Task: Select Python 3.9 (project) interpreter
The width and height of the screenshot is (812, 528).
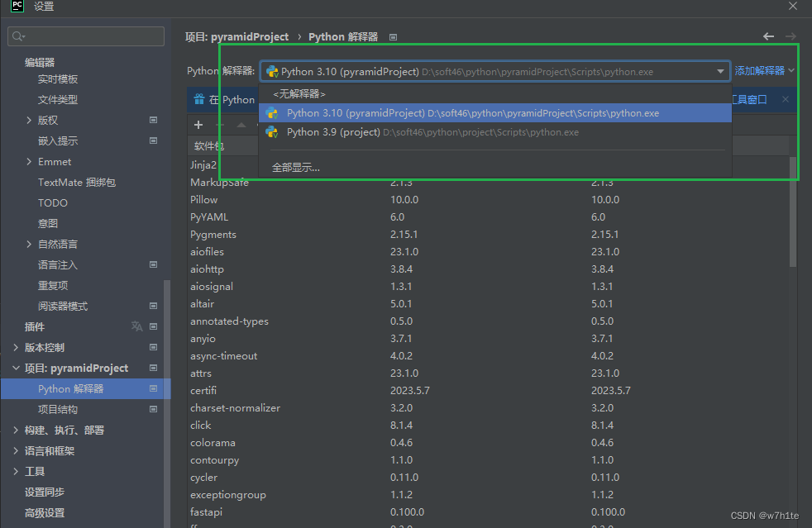Action: tap(495, 132)
